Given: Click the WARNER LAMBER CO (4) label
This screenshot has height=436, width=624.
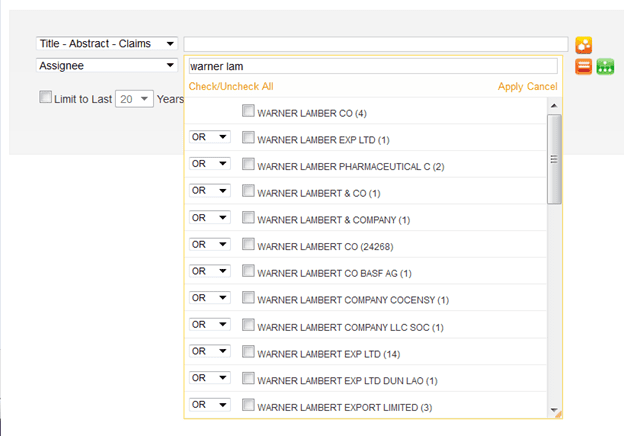Looking at the screenshot, I should tap(312, 114).
